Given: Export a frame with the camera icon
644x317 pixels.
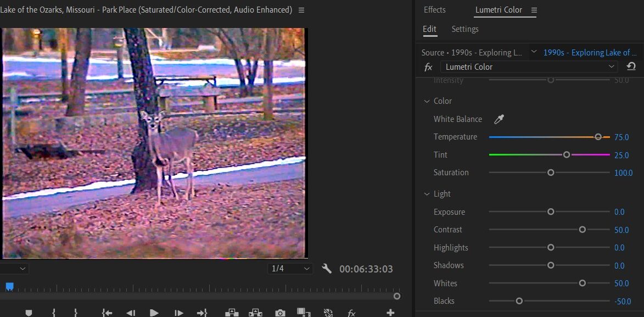Looking at the screenshot, I should (x=280, y=313).
